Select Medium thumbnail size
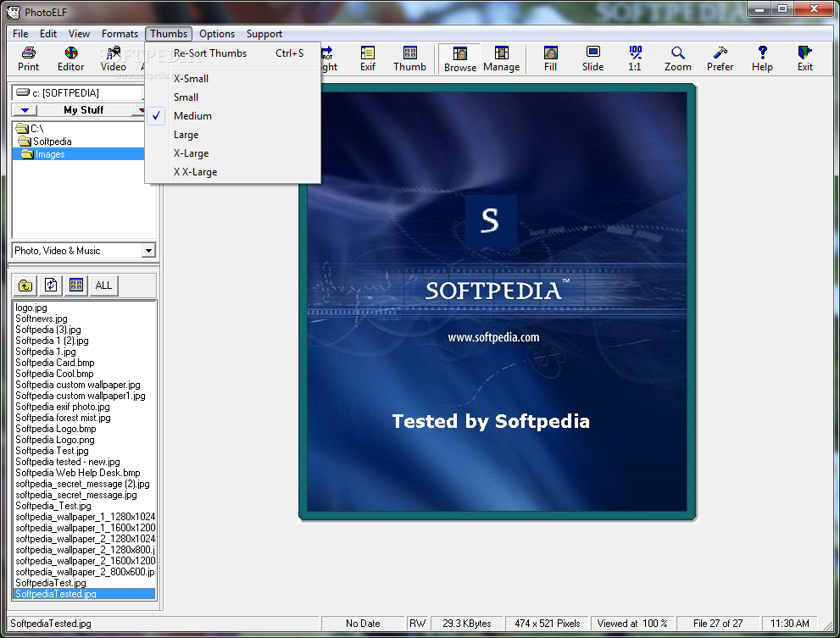840x638 pixels. click(x=192, y=116)
